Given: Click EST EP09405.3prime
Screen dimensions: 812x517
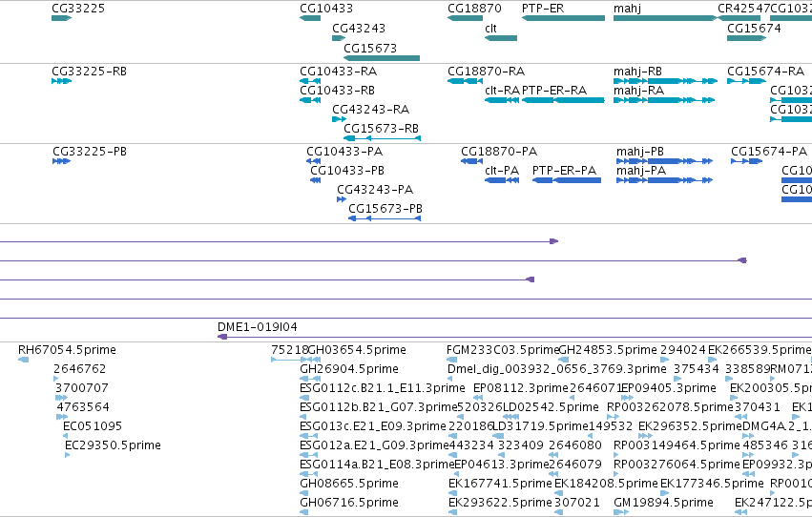Looking at the screenshot, I should (x=669, y=387).
